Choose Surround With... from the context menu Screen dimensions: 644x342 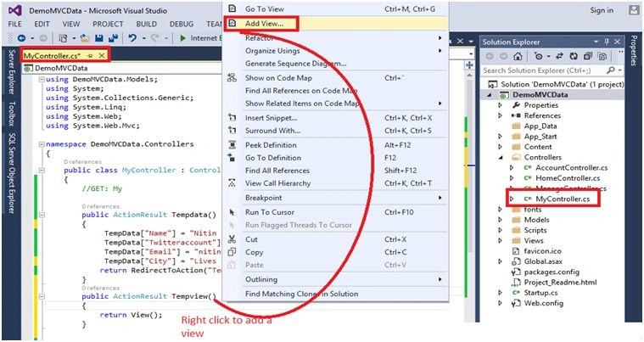point(335,131)
